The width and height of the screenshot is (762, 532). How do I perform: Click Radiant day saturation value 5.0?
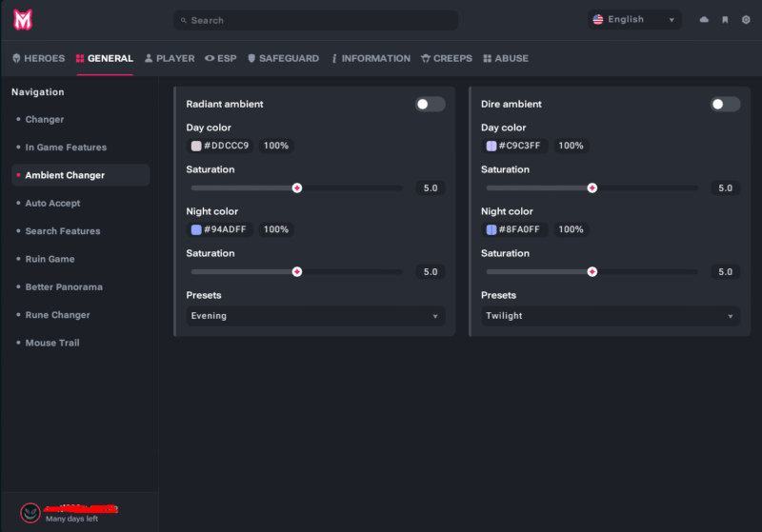[x=431, y=187]
